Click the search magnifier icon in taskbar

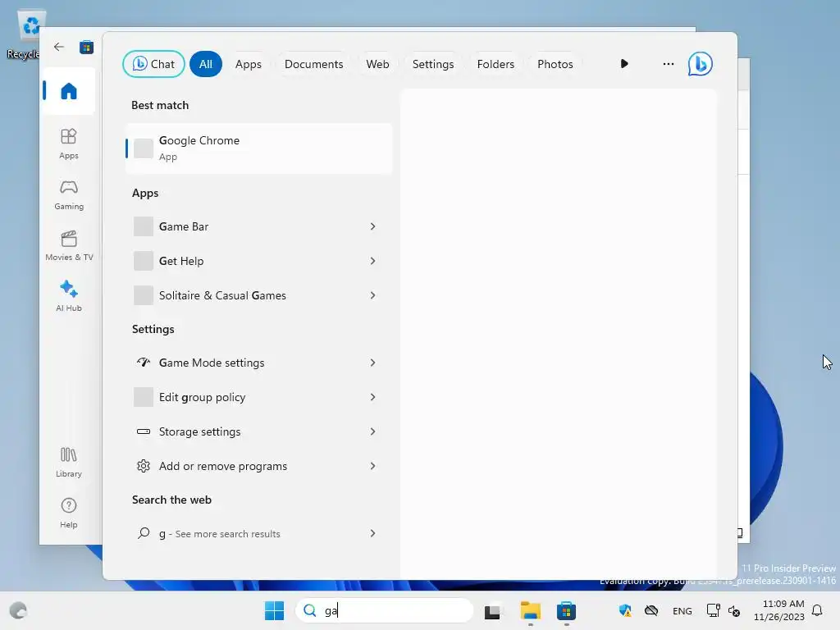(x=309, y=610)
